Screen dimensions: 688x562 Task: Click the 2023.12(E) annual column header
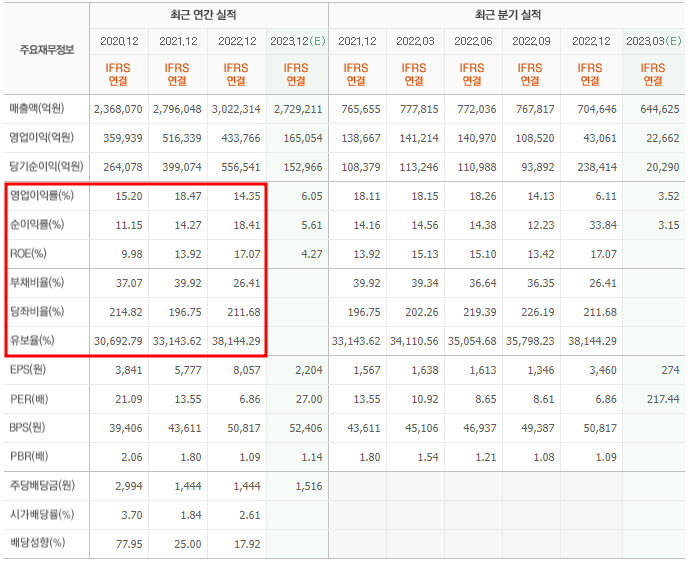(x=298, y=41)
